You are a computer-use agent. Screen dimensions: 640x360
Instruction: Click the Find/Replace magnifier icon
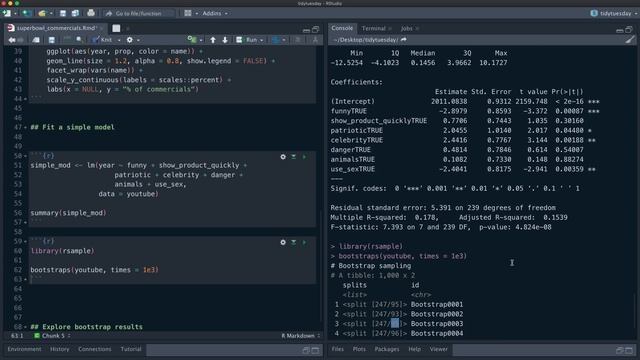79,40
